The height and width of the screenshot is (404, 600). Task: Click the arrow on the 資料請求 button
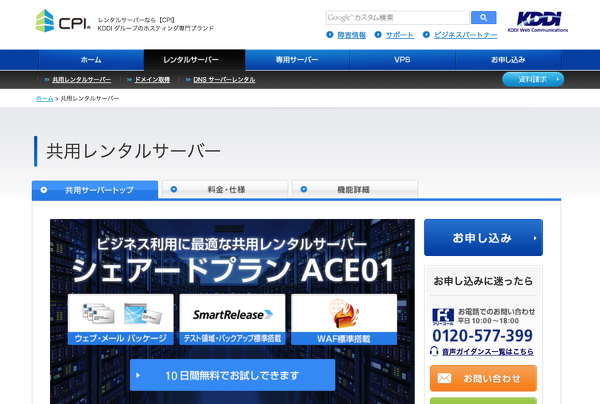(x=558, y=79)
